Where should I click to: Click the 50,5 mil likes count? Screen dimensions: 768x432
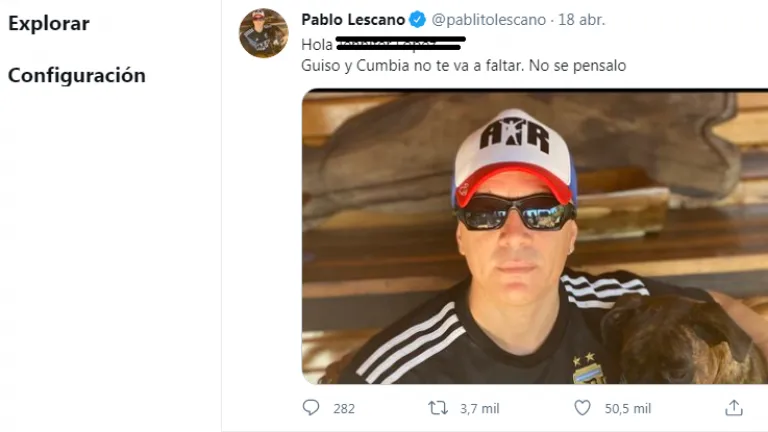click(x=628, y=408)
